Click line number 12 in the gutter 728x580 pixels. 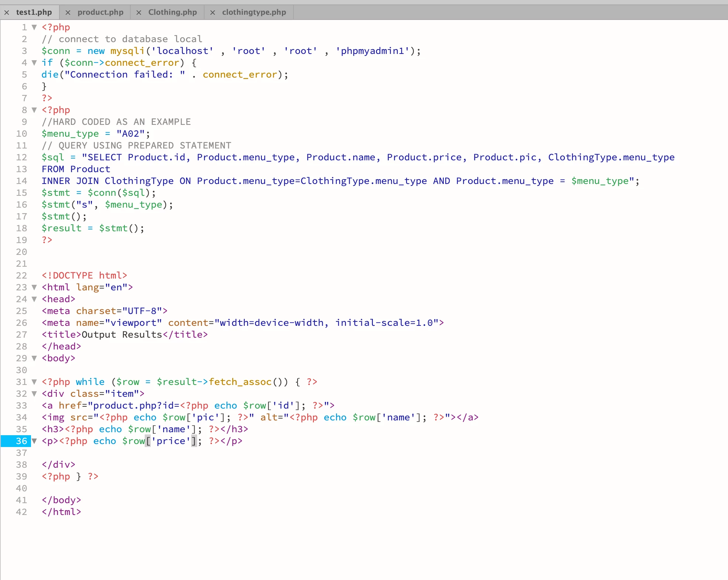click(21, 157)
